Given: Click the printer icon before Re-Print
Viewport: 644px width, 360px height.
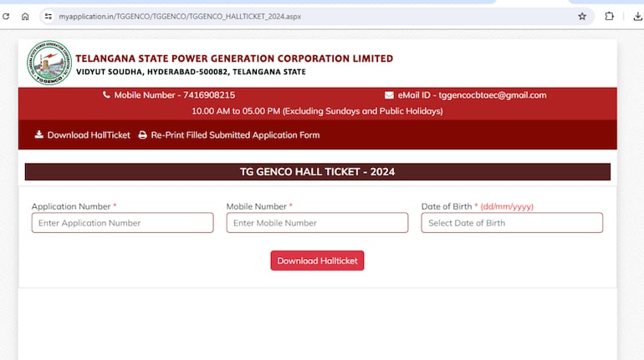Looking at the screenshot, I should [x=142, y=135].
